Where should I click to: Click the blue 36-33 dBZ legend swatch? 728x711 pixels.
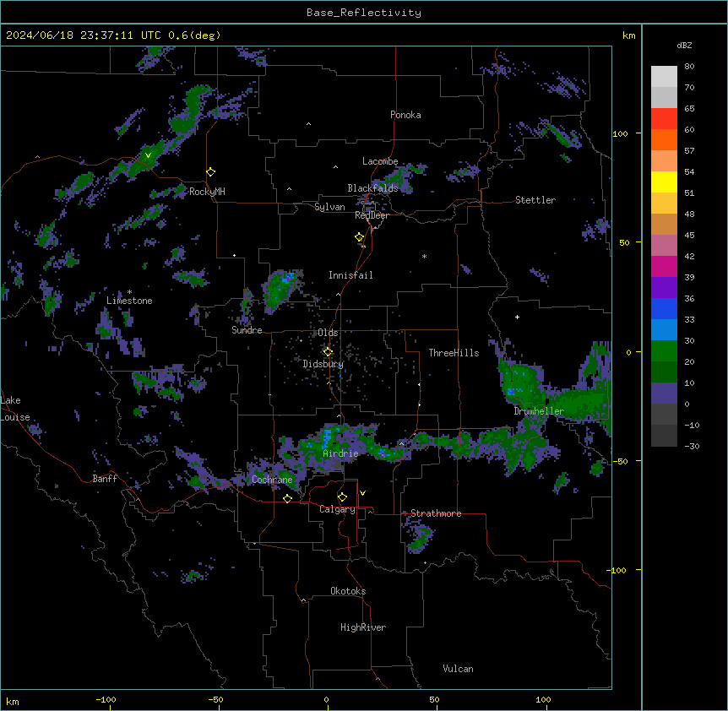pyautogui.click(x=664, y=308)
